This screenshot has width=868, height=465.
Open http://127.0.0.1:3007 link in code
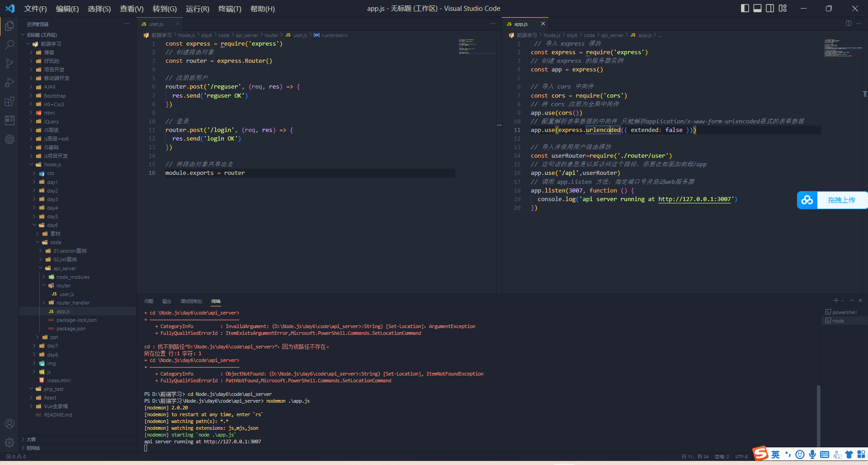pyautogui.click(x=694, y=199)
